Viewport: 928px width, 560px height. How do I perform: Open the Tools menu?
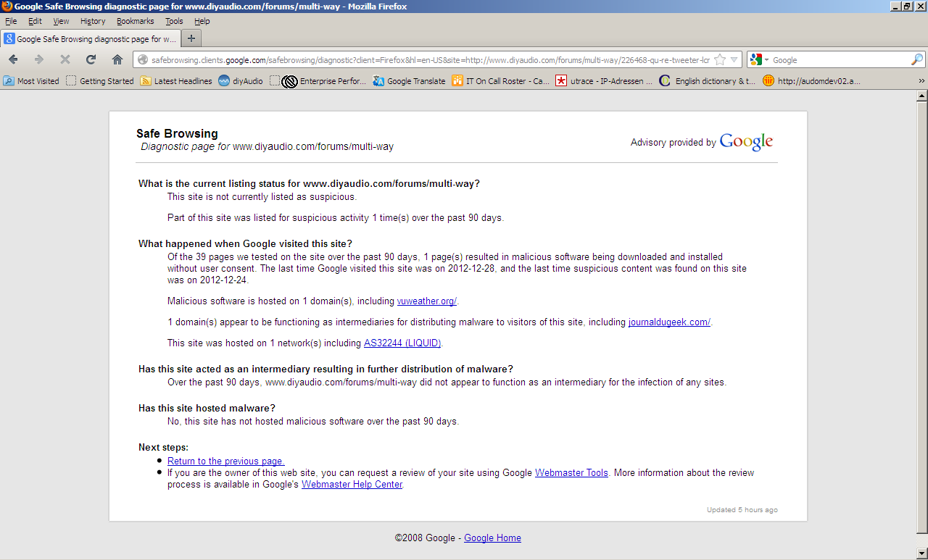click(x=174, y=21)
